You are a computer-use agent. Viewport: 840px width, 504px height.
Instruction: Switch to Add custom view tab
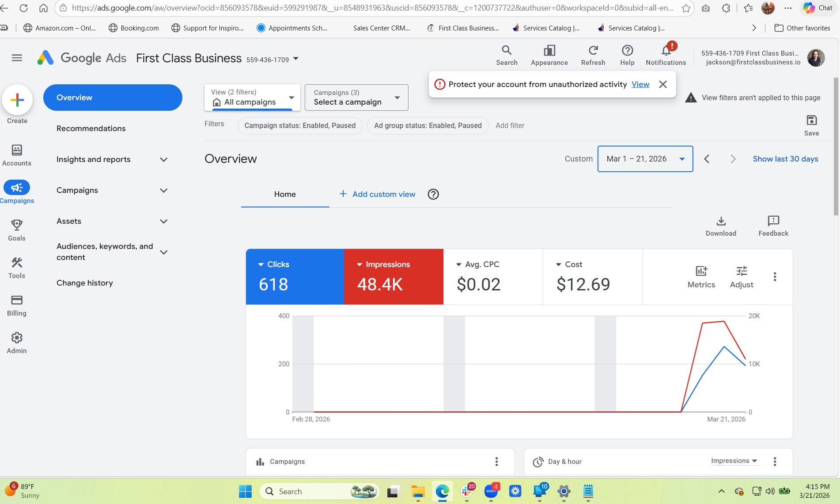[377, 194]
